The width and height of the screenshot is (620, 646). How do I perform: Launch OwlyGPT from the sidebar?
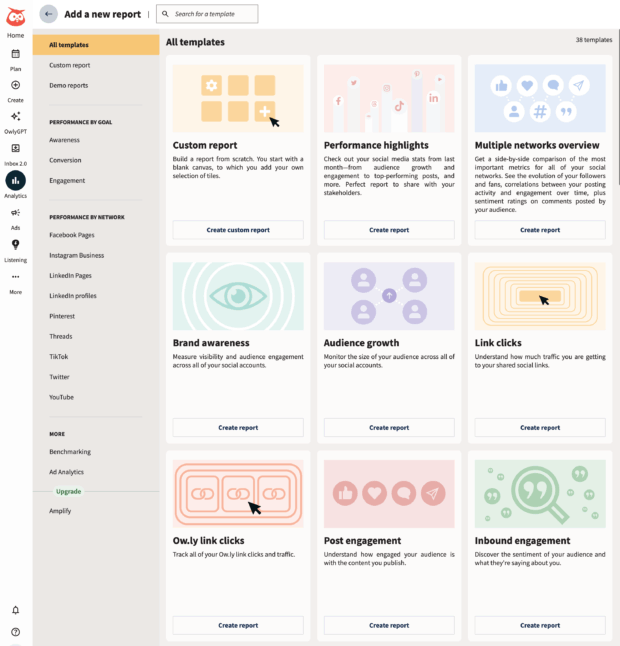click(x=16, y=117)
